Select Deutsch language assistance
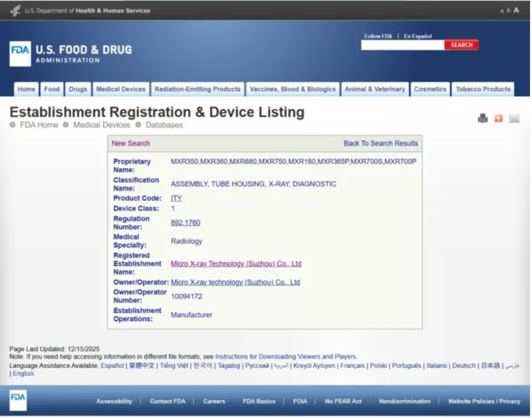The image size is (532, 418). point(464,365)
